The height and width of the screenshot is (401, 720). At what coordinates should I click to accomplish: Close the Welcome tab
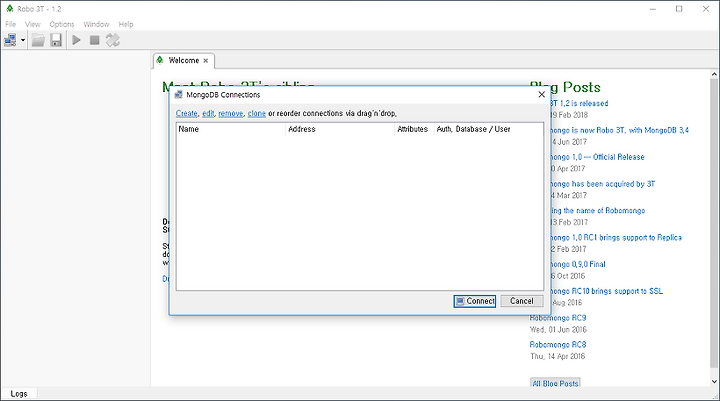(206, 61)
